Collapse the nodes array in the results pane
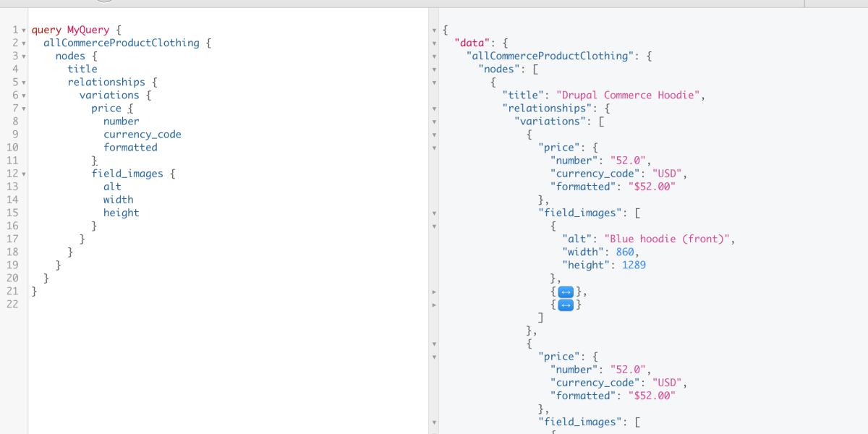Viewport: 868px width, 434px height. click(433, 69)
